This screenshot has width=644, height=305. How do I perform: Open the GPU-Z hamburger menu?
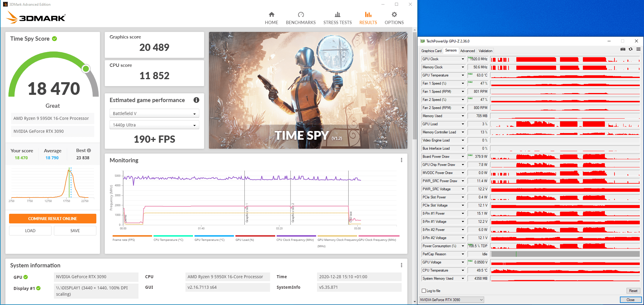pos(638,49)
